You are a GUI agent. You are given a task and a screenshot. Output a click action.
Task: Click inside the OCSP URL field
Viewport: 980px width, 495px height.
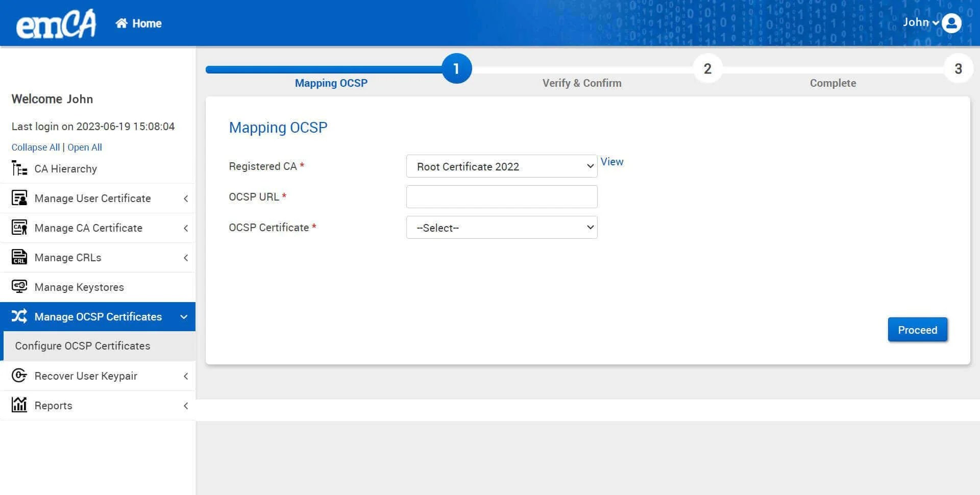(x=501, y=196)
